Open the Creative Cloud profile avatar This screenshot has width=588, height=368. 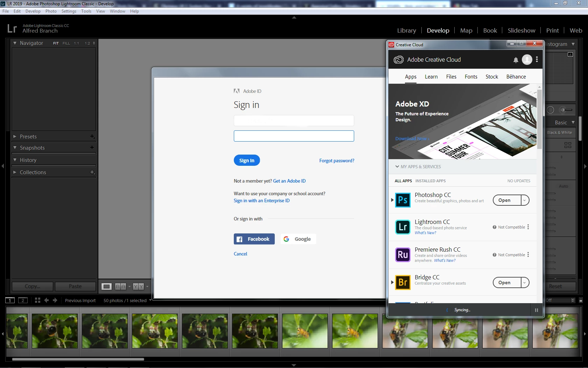pyautogui.click(x=527, y=60)
